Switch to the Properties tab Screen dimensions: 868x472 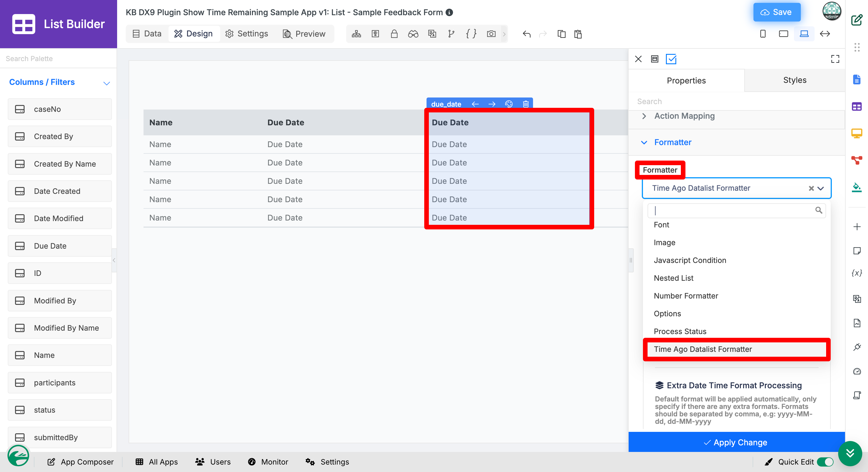686,81
